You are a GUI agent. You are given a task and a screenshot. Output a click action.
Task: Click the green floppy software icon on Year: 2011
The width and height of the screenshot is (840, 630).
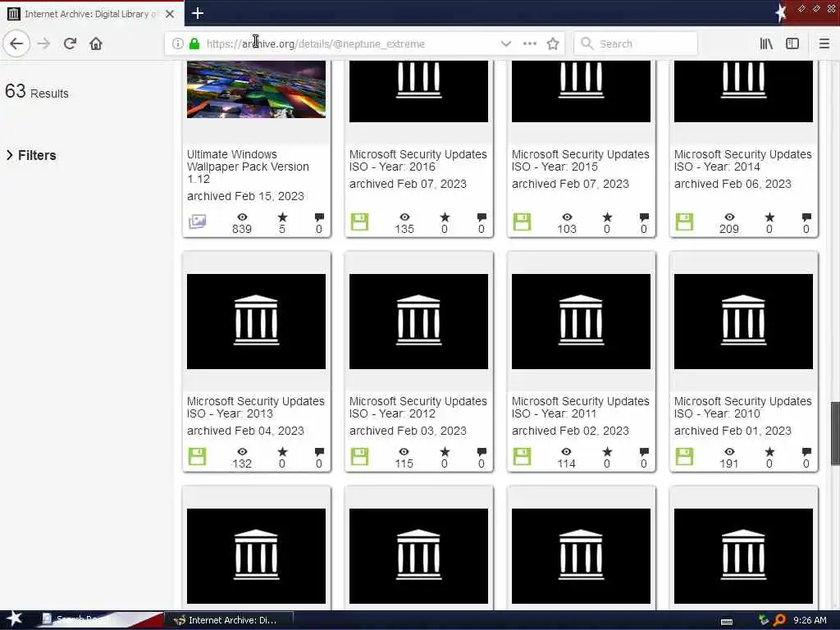point(522,456)
